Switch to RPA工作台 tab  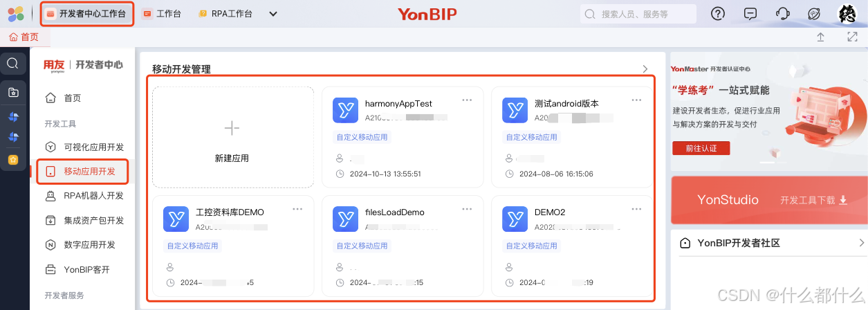225,14
